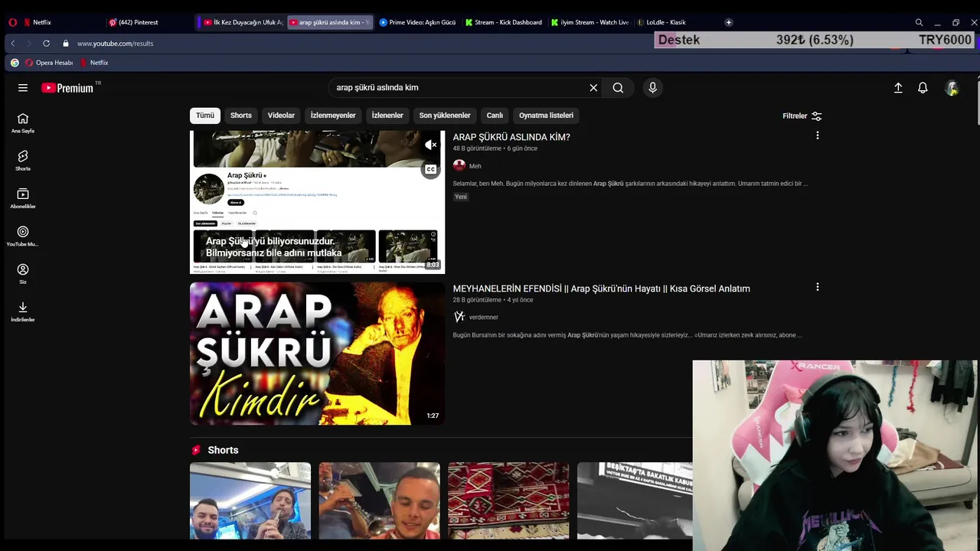Open Ana Sayfa in the sidebar
Viewport: 980px width, 551px height.
click(23, 122)
